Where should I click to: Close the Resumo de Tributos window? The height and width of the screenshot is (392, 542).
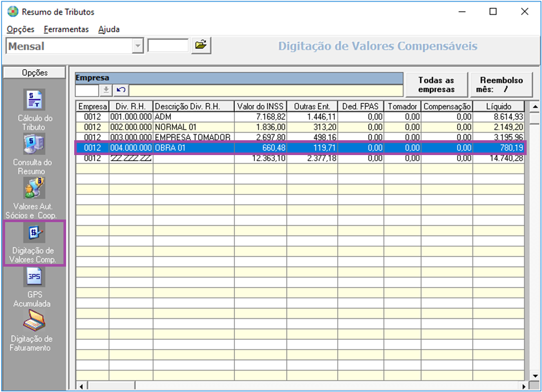point(525,12)
